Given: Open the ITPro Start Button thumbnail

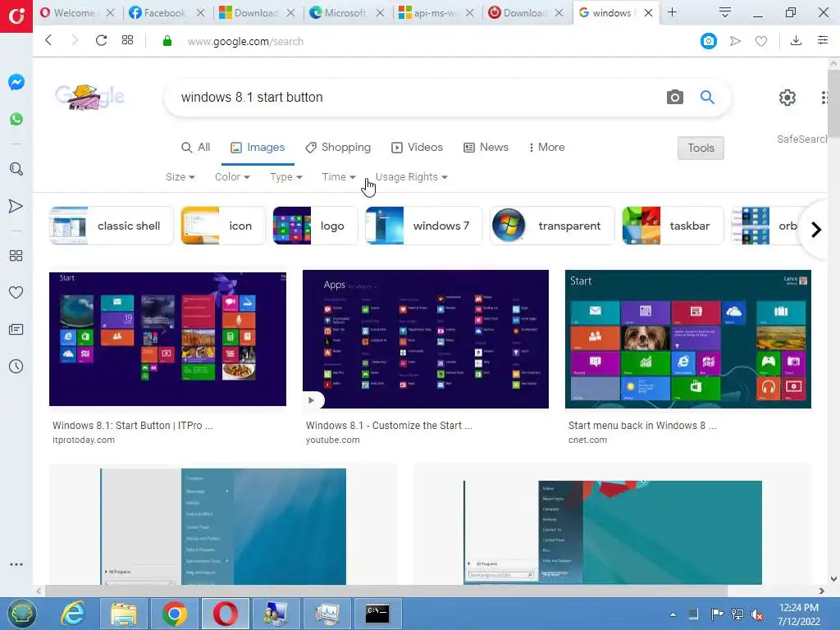Looking at the screenshot, I should click(x=167, y=339).
